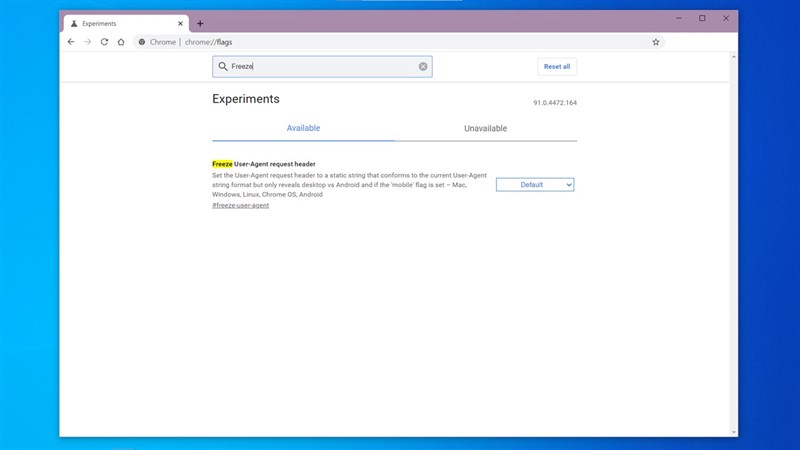Focus the search flags input field
Viewport: 800px width, 450px height.
pyautogui.click(x=322, y=66)
